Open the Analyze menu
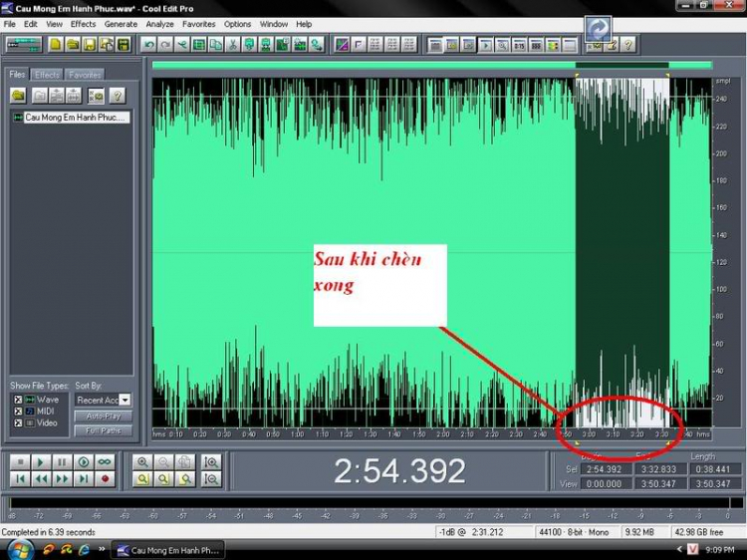 (x=159, y=24)
